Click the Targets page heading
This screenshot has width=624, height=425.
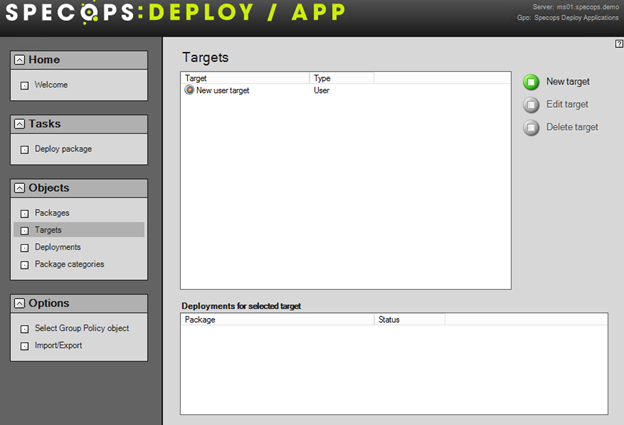coord(205,58)
